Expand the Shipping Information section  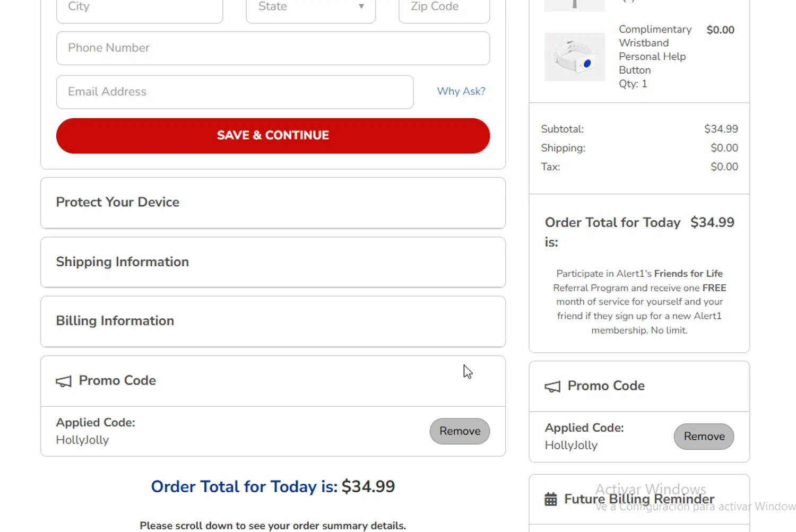tap(273, 262)
